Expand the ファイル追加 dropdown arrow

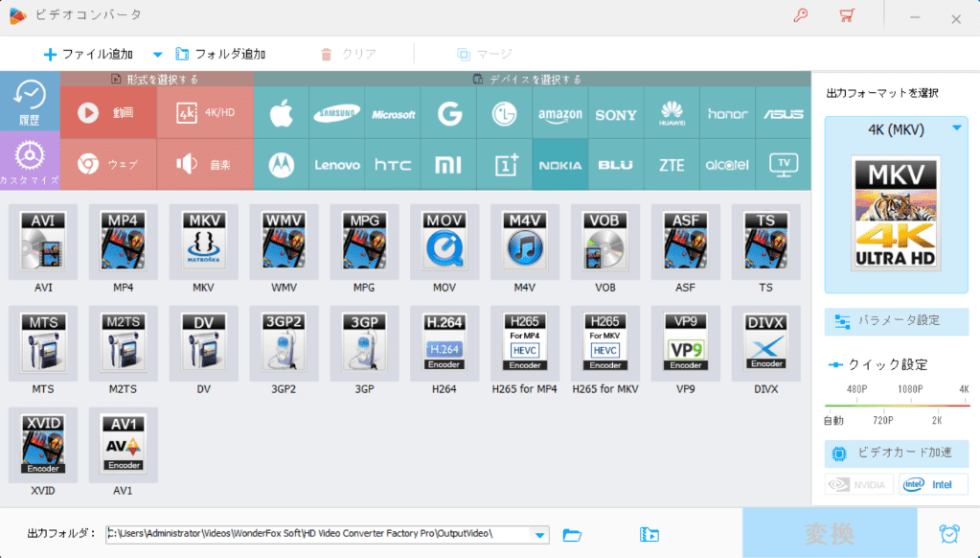157,55
